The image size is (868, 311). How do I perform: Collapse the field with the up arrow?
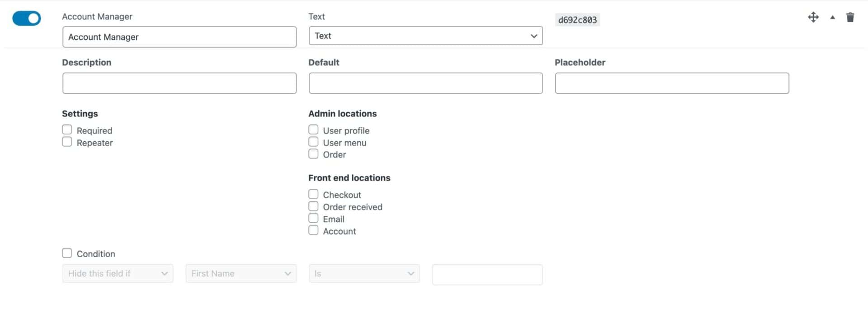click(832, 18)
